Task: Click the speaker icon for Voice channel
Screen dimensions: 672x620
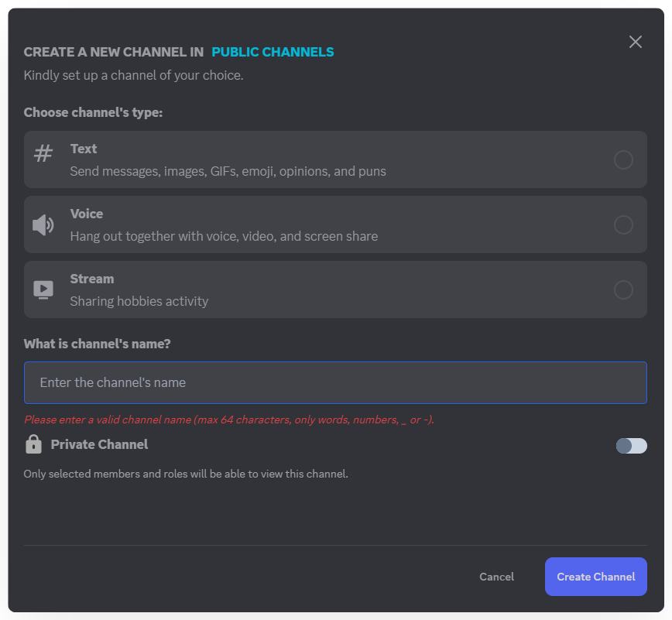Action: [43, 225]
